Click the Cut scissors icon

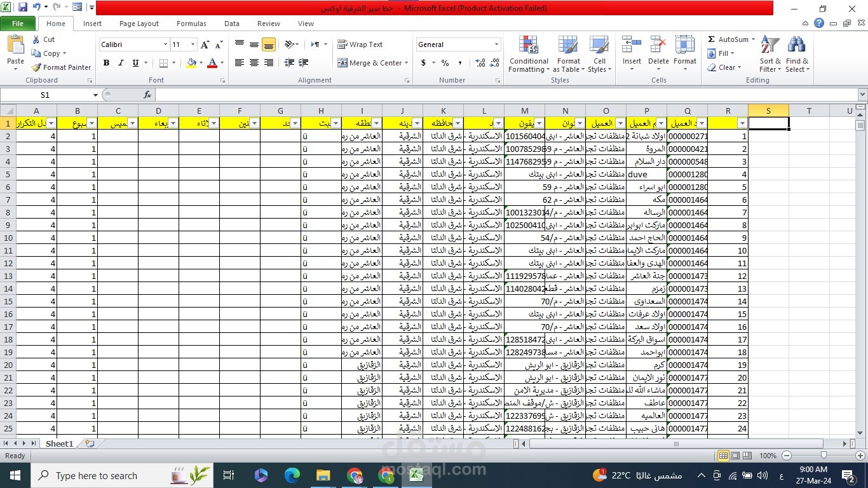[36, 39]
